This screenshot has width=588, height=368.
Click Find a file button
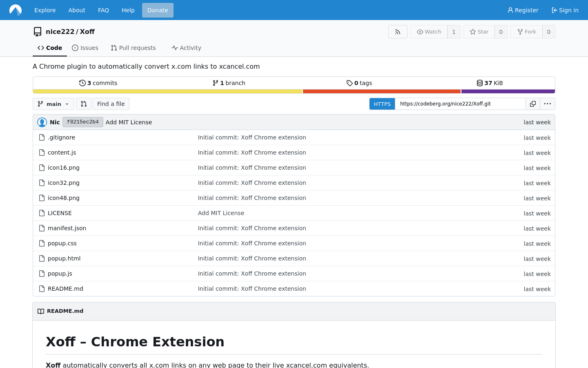[x=111, y=104]
